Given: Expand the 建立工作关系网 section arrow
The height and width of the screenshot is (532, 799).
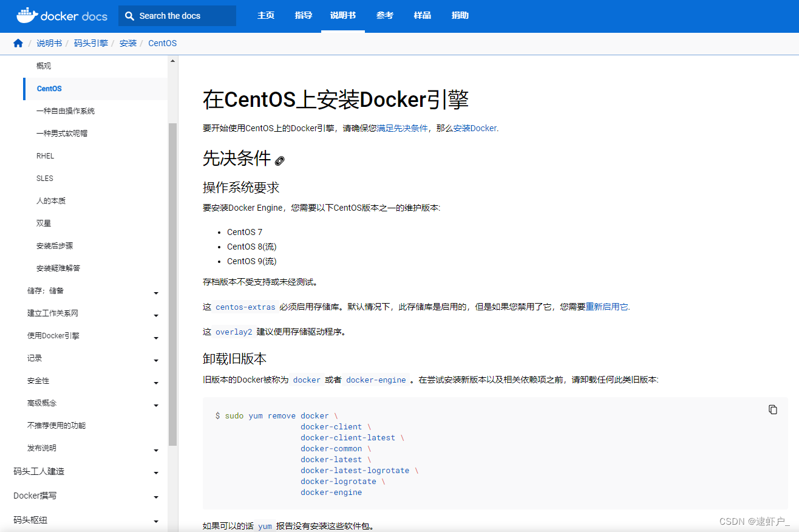Looking at the screenshot, I should point(156,316).
